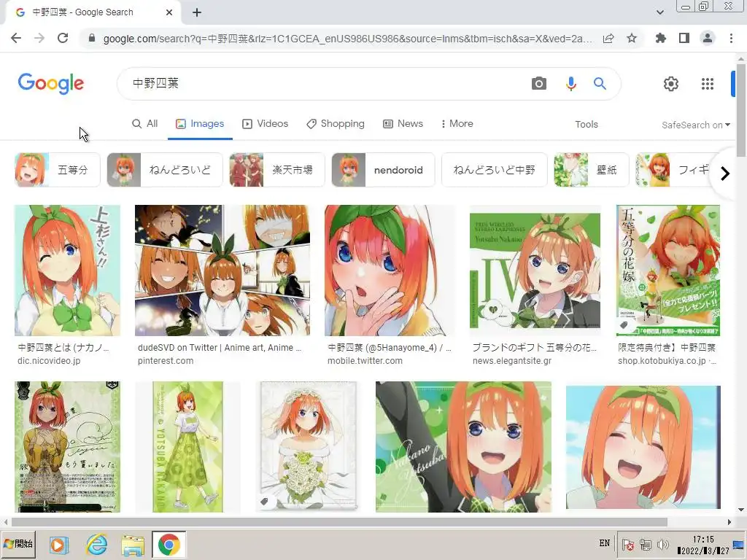Select the 五等分 suggestion chip
The image size is (747, 560).
tap(58, 170)
